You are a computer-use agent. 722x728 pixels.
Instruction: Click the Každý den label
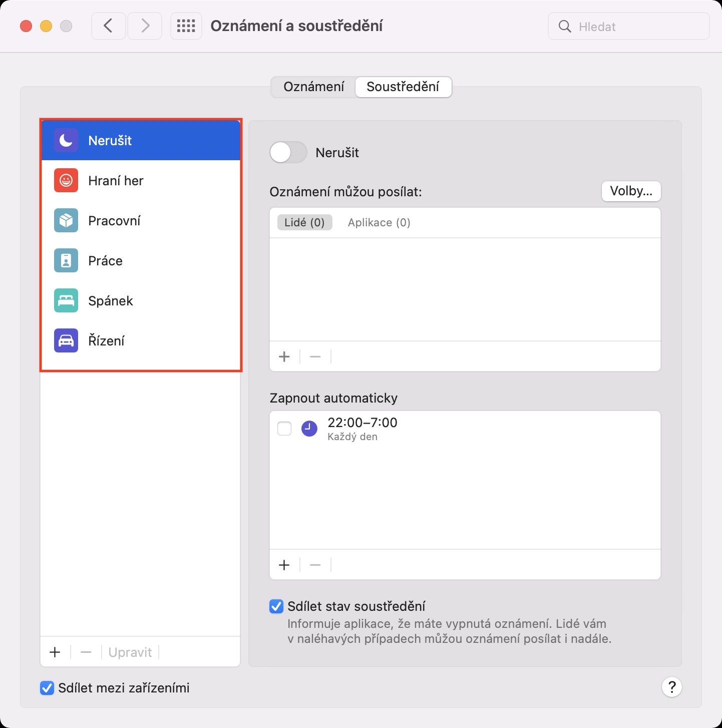click(x=352, y=437)
